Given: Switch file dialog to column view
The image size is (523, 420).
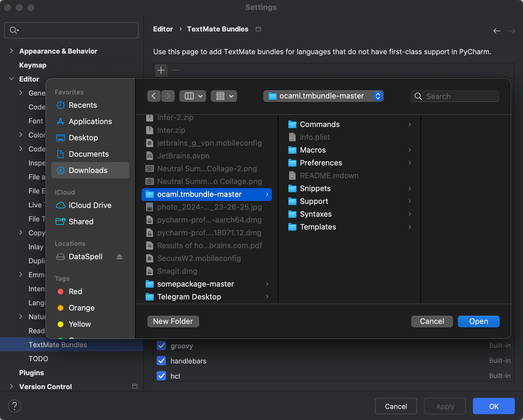Looking at the screenshot, I should tap(189, 96).
